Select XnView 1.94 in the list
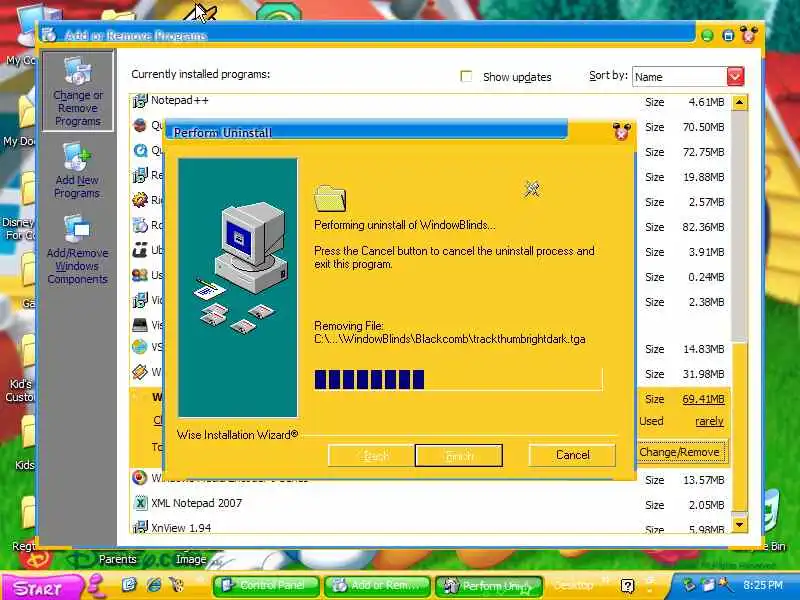This screenshot has height=600, width=800. (181, 528)
